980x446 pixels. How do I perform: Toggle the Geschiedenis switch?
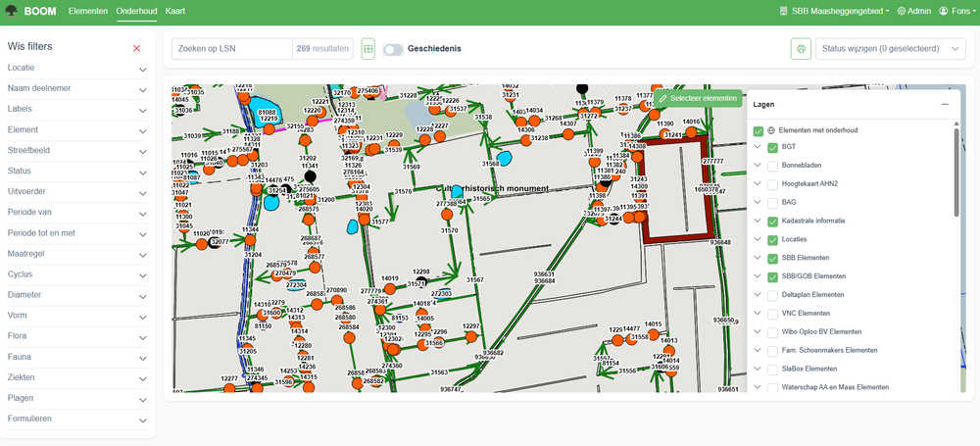coord(393,48)
